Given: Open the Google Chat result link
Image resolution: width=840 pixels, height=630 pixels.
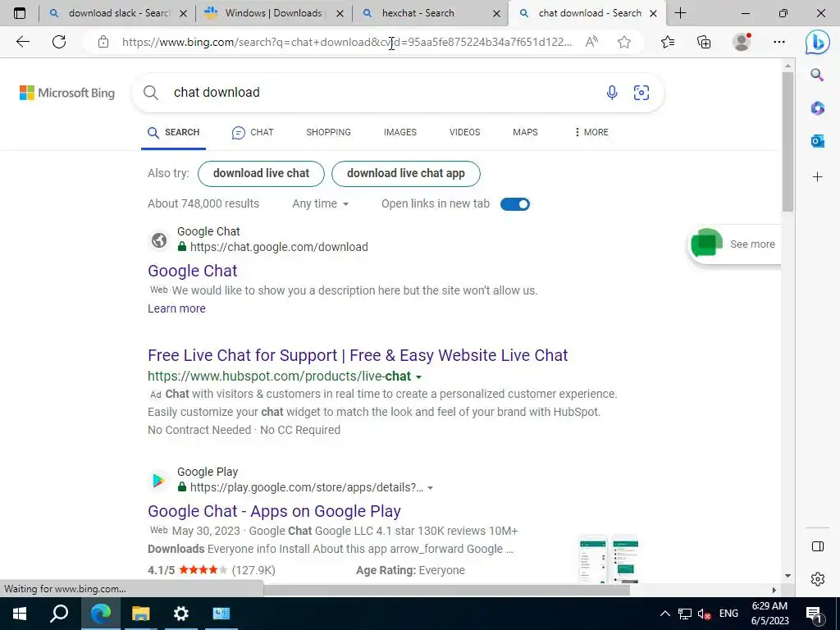Looking at the screenshot, I should click(192, 271).
